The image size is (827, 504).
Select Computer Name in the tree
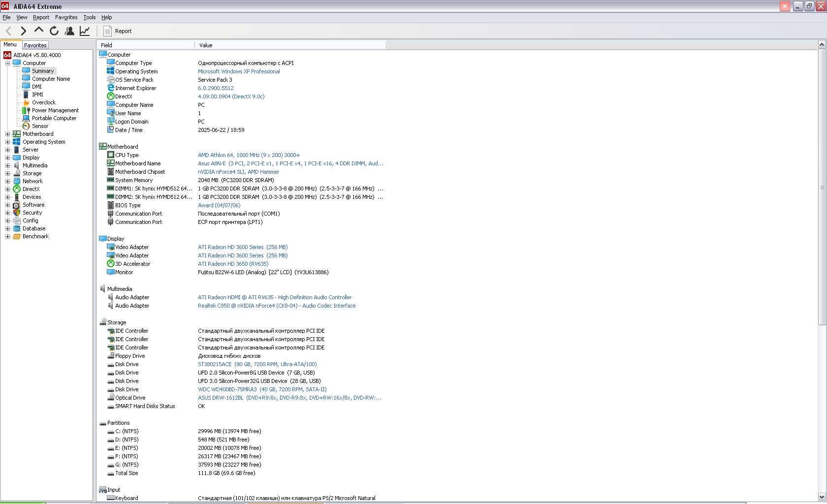point(51,79)
